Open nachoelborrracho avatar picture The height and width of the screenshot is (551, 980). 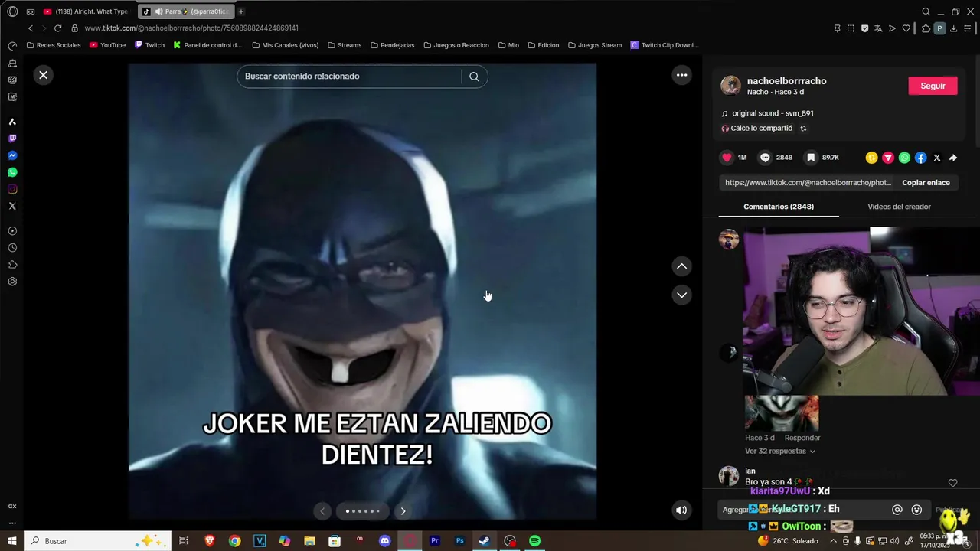click(730, 86)
